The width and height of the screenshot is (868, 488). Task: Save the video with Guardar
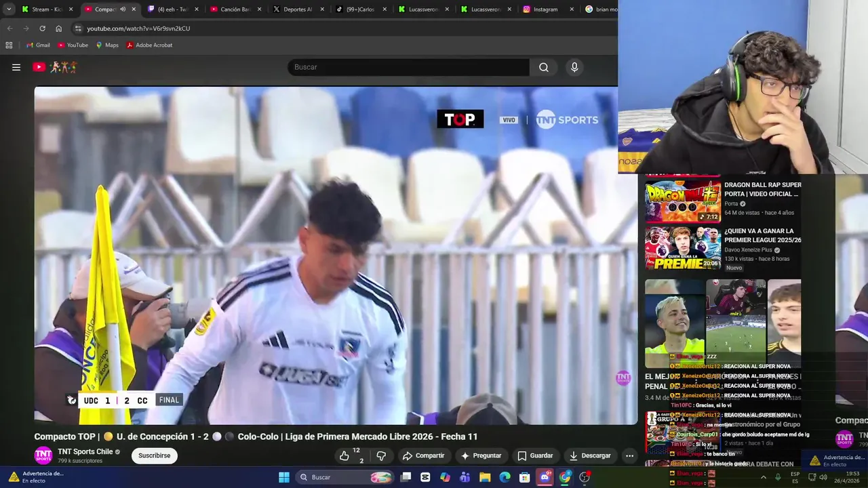pyautogui.click(x=535, y=455)
